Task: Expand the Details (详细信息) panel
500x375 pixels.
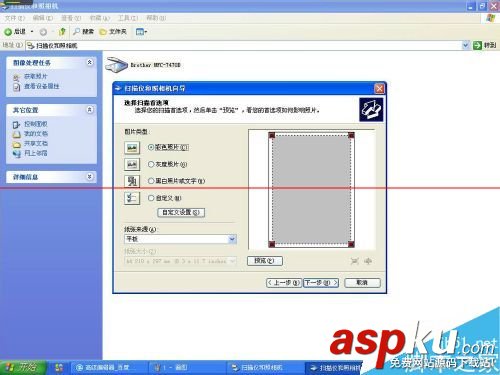Action: (x=89, y=177)
